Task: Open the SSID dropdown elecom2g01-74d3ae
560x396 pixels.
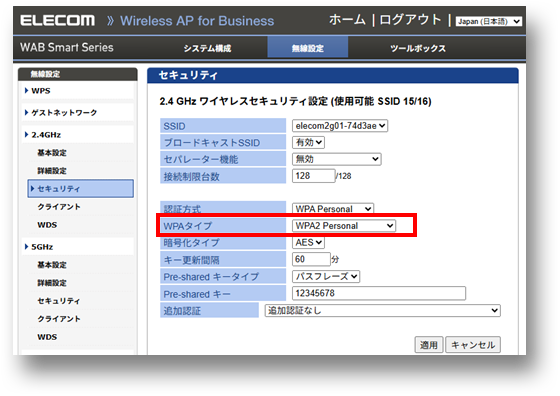Action: (340, 126)
